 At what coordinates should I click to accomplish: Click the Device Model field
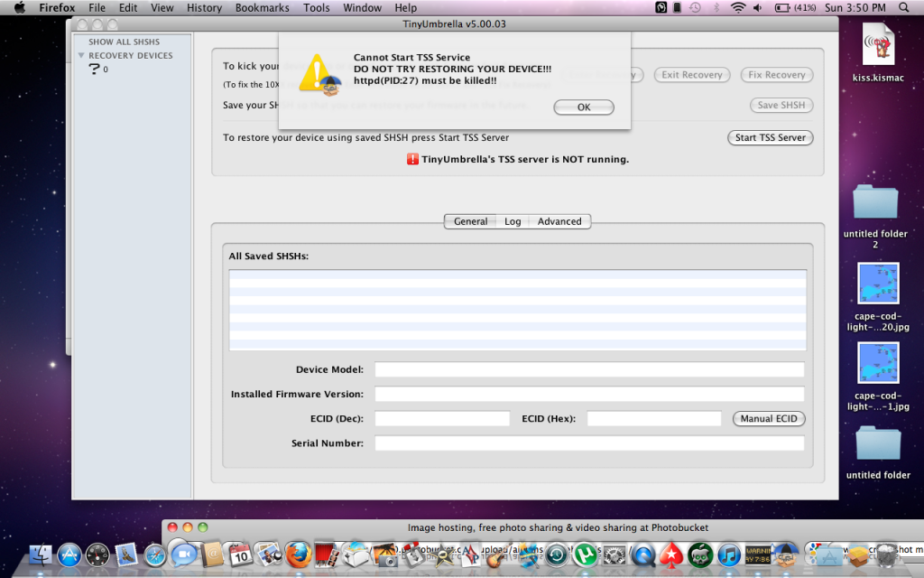point(589,369)
